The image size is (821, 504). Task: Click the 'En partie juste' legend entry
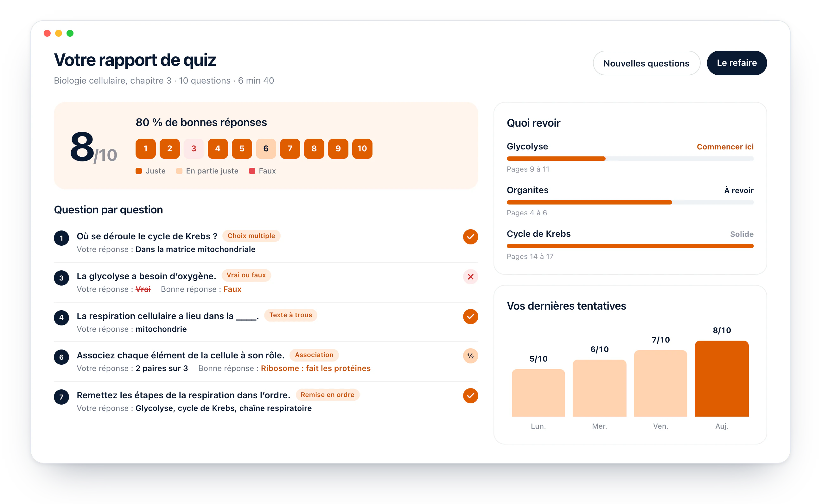(x=207, y=171)
